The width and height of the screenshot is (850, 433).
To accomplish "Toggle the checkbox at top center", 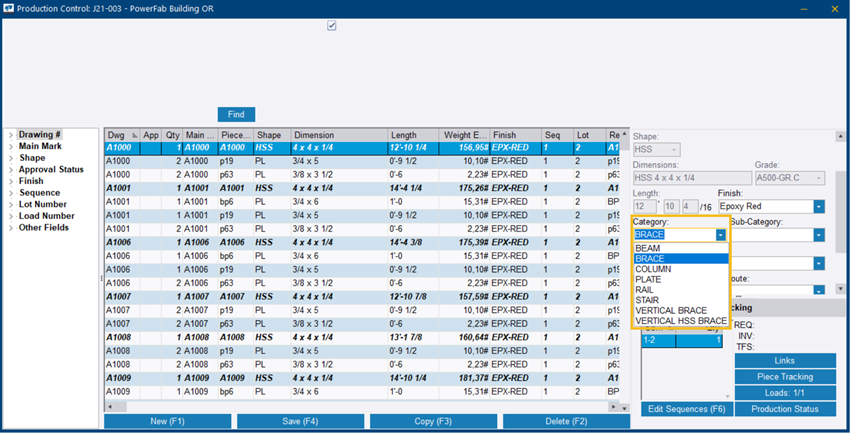I will pyautogui.click(x=332, y=26).
